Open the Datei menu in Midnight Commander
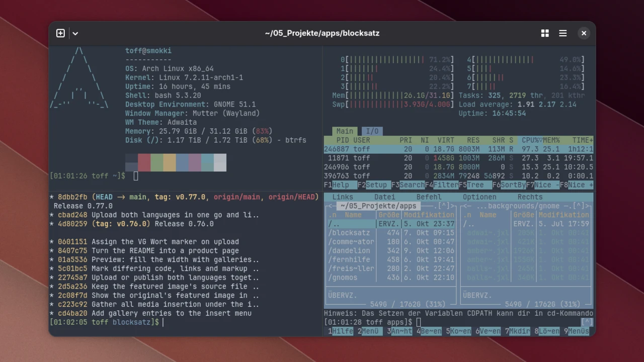Viewport: 644px width, 362px height. coord(384,197)
